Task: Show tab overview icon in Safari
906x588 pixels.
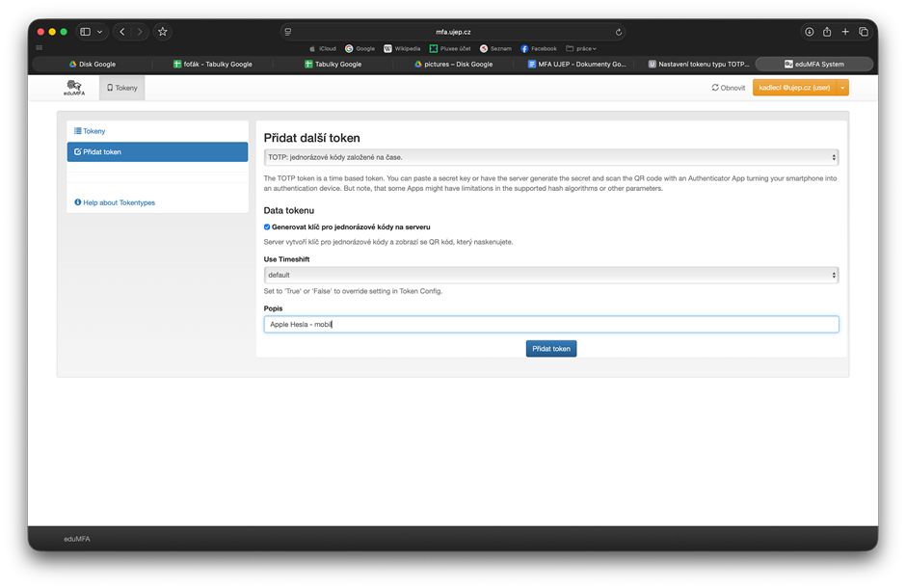Action: click(864, 32)
